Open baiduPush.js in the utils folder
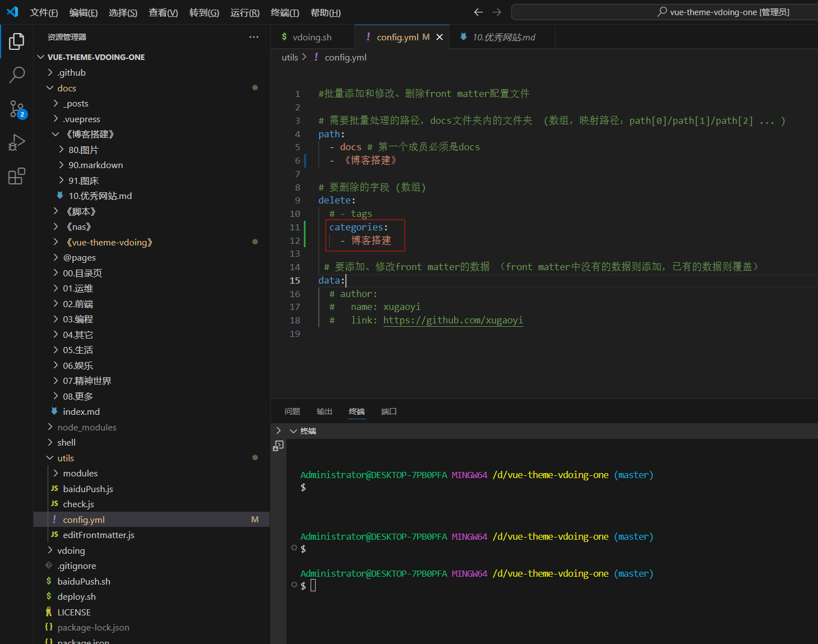 tap(151, 489)
